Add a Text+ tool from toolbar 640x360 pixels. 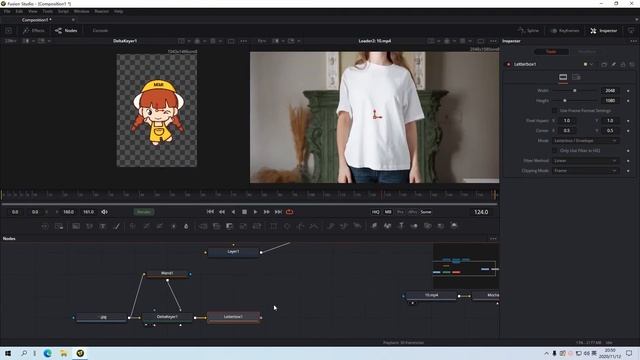[103, 226]
